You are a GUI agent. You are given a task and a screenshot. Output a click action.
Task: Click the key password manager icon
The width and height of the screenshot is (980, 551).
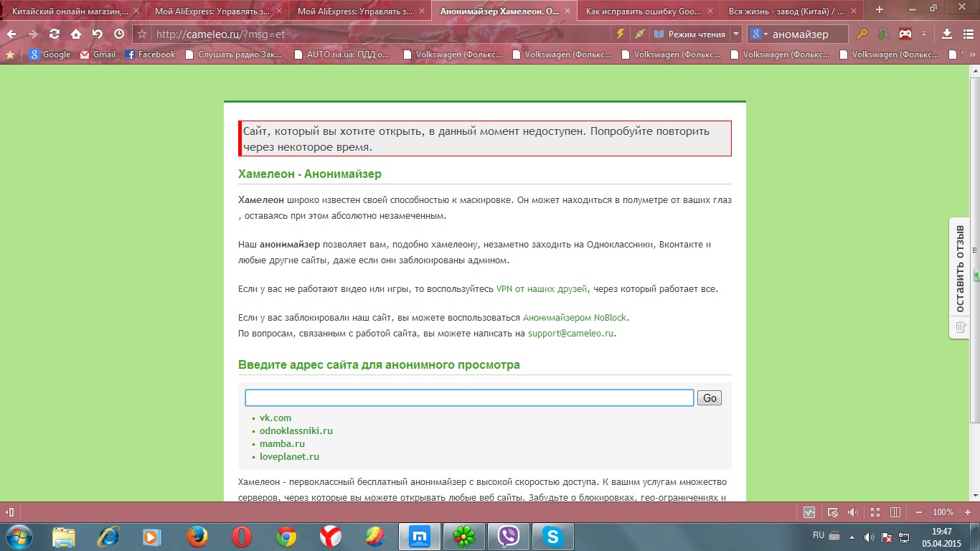[x=862, y=34]
